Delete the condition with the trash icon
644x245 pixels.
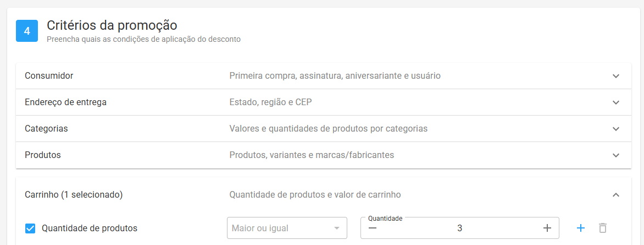click(x=603, y=228)
